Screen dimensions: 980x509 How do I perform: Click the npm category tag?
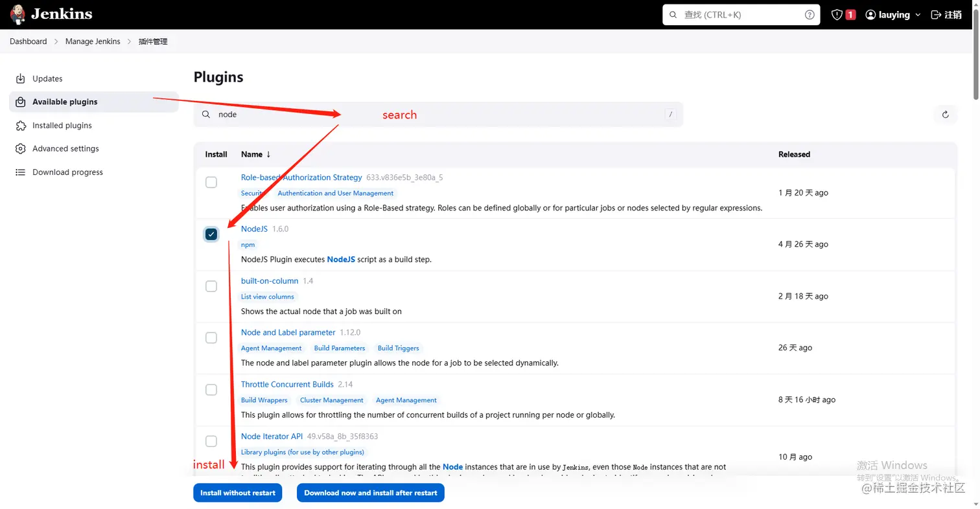coord(248,245)
